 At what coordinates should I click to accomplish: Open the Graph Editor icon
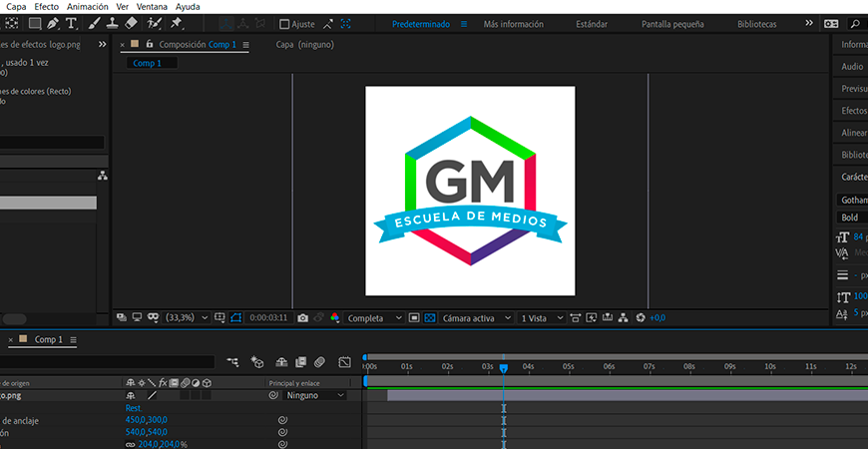345,362
